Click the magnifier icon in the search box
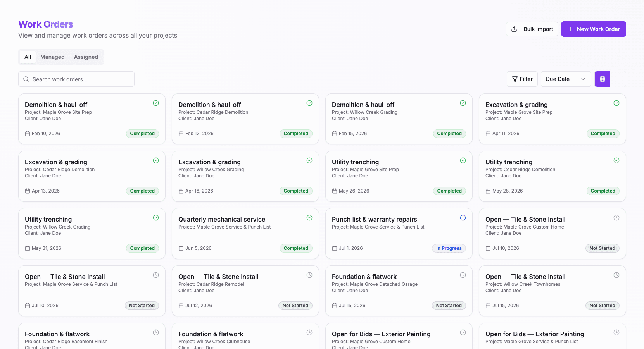This screenshot has height=349, width=644. tap(26, 79)
